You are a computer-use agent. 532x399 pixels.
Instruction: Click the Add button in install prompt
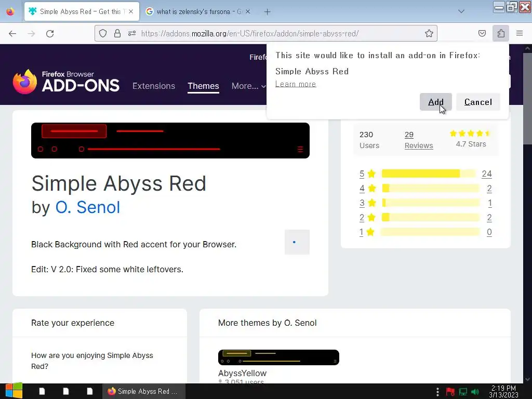click(436, 102)
